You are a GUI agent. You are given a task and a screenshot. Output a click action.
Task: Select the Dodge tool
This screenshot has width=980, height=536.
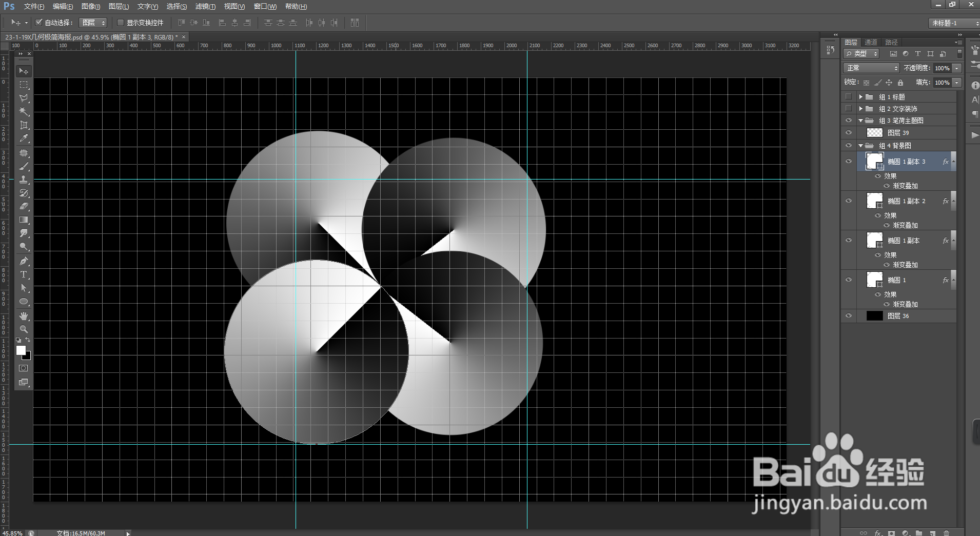[24, 246]
